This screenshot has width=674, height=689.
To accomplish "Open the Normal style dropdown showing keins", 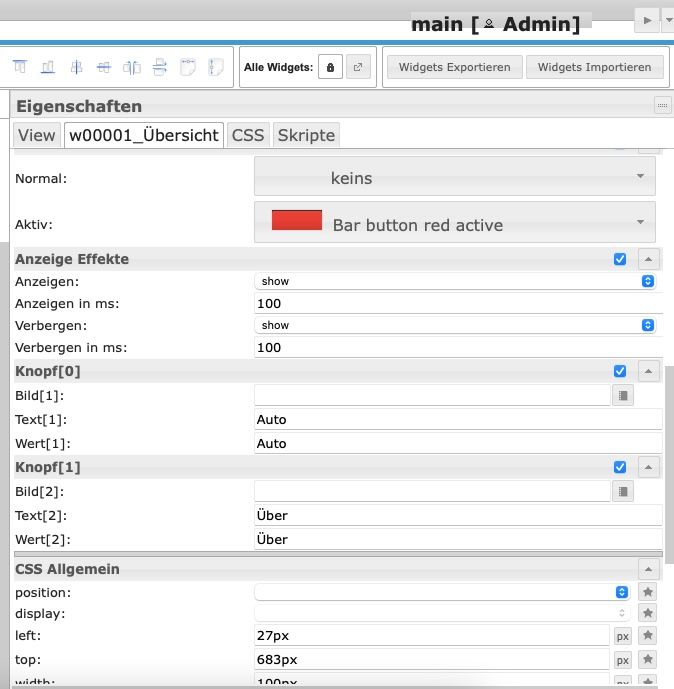I will coord(455,177).
